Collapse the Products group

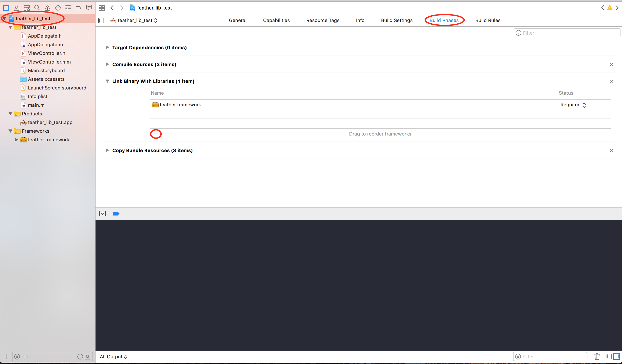10,113
